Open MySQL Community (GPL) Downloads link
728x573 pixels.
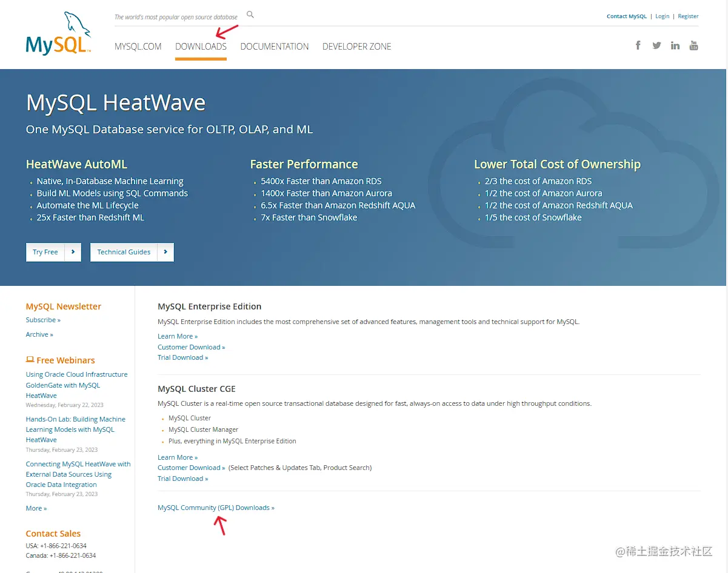[x=216, y=508]
